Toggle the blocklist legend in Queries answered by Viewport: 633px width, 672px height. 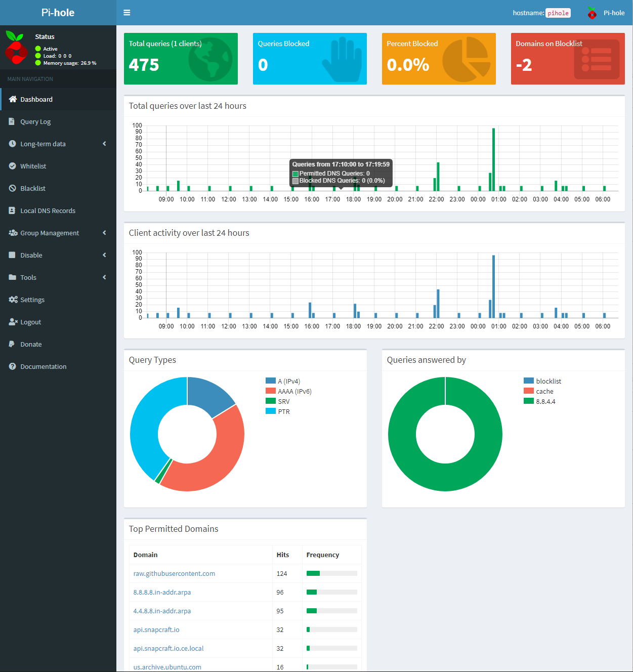point(544,381)
